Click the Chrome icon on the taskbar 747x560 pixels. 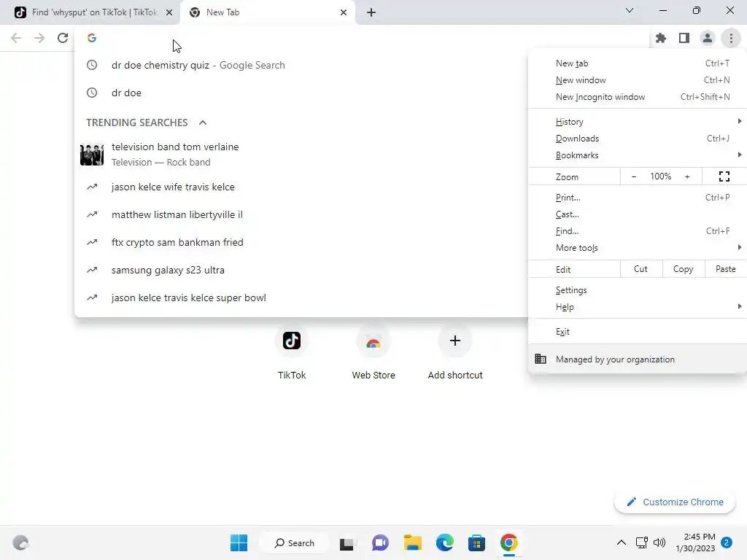508,542
